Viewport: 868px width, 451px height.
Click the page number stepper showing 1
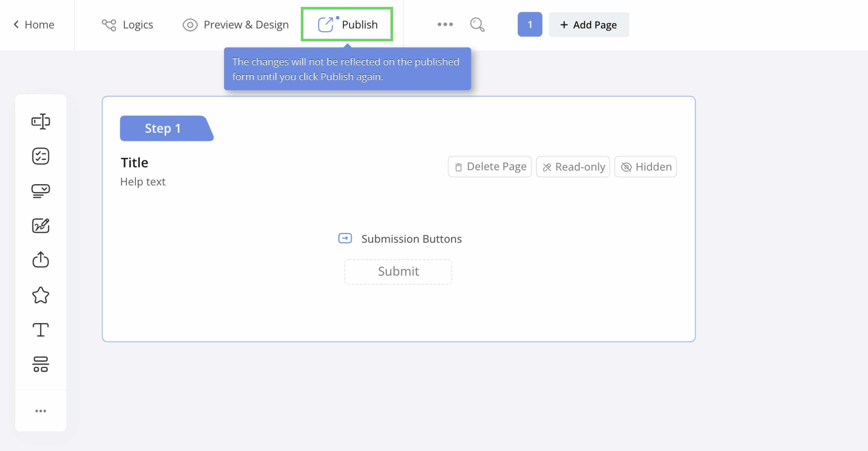[x=529, y=24]
